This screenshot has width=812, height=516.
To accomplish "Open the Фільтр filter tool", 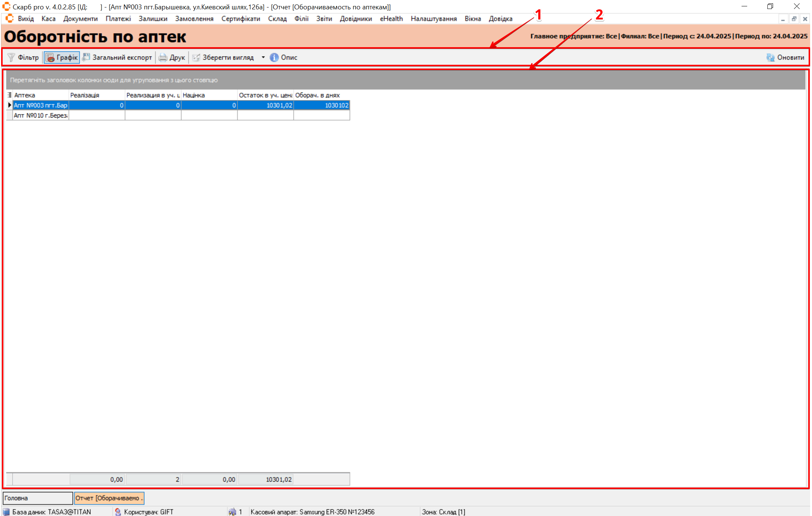I will [x=23, y=57].
